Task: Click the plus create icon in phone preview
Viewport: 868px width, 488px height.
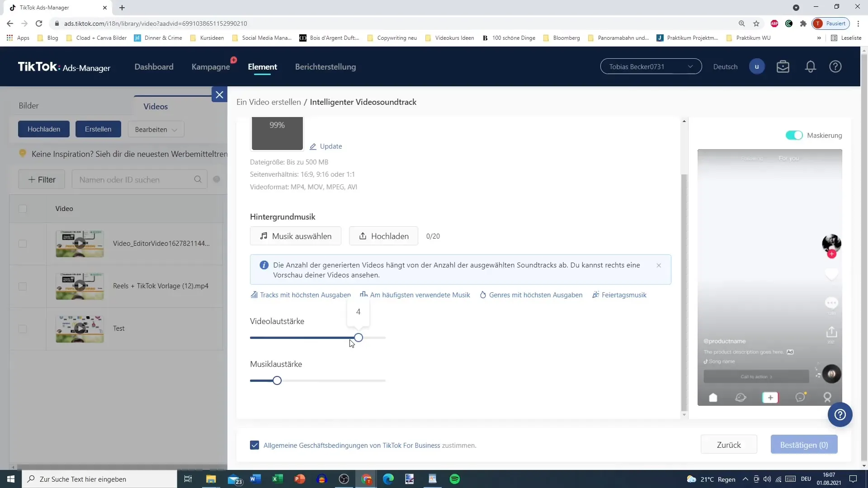Action: [x=770, y=398]
